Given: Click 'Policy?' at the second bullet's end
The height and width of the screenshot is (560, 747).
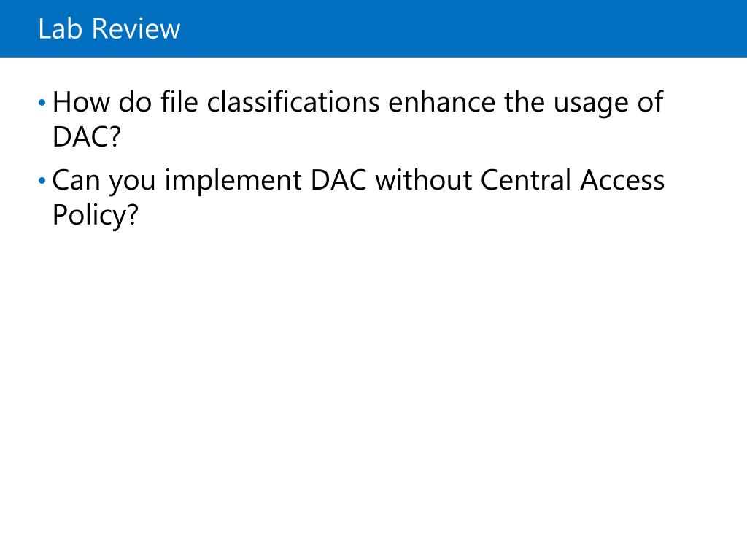Looking at the screenshot, I should (96, 215).
